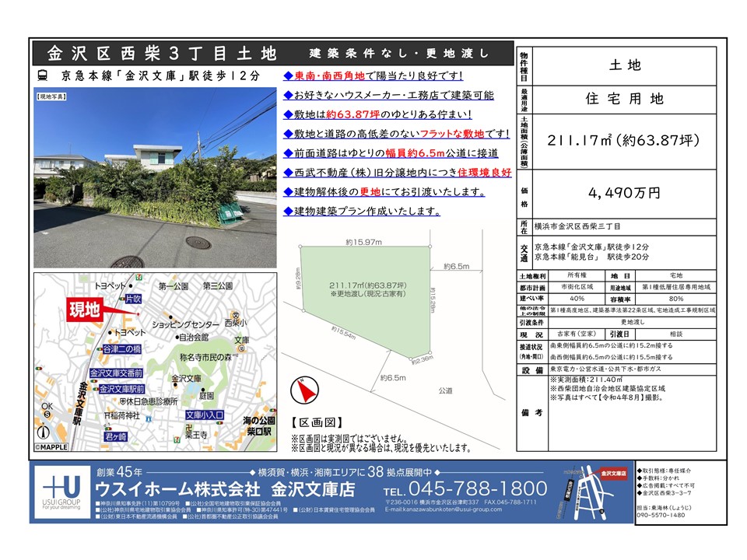Click the red north arrow on plot diagram
The image size is (747, 560).
click(x=305, y=390)
